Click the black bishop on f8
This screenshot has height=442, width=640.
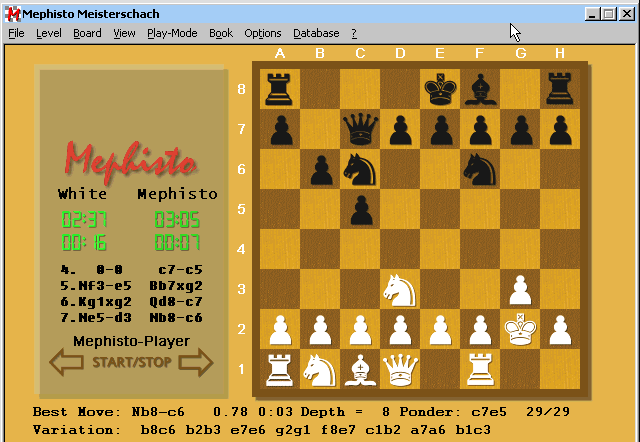[479, 89]
